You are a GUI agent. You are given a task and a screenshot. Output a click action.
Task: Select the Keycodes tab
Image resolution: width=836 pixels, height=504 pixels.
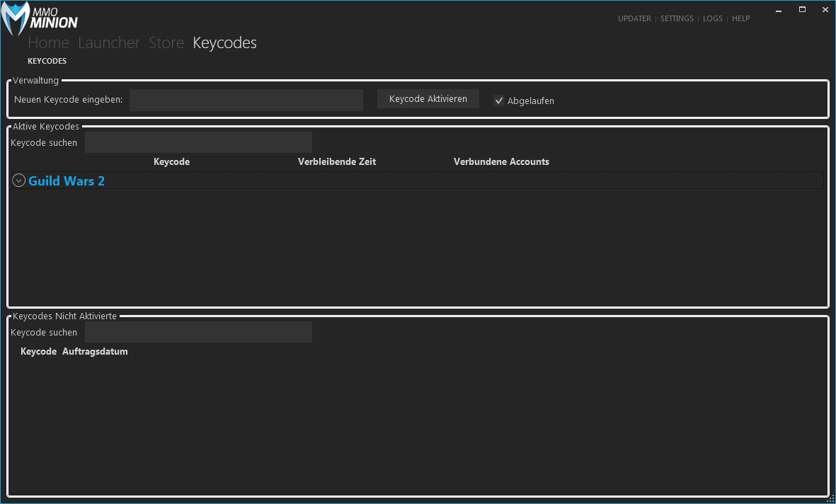coord(224,43)
